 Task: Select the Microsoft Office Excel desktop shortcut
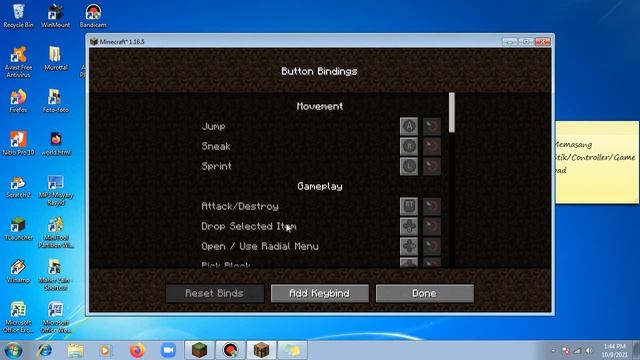click(18, 318)
